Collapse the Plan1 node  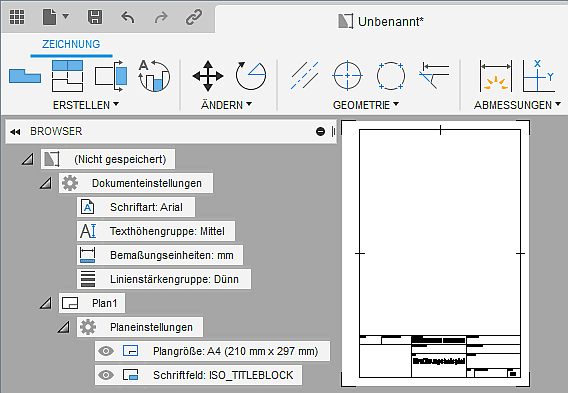tap(46, 303)
